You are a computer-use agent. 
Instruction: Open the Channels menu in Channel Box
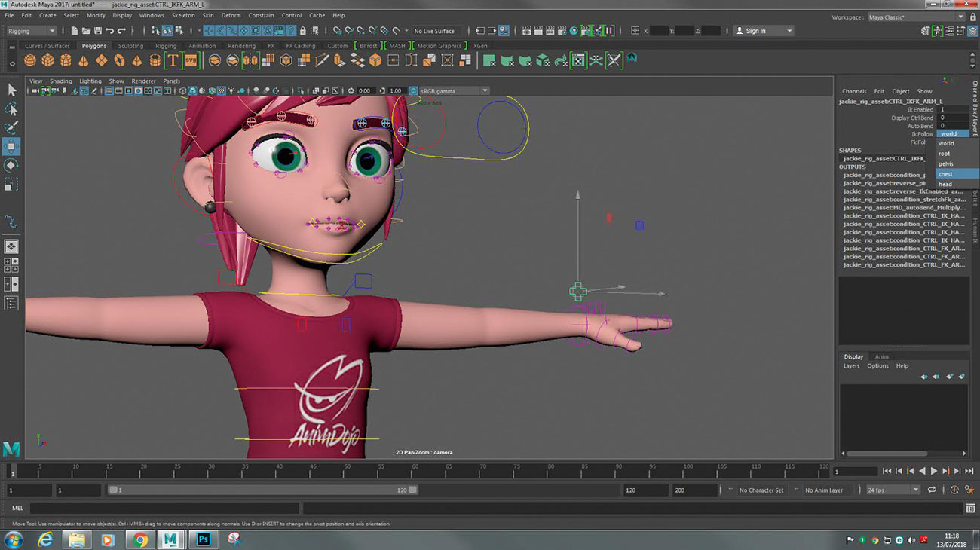(854, 91)
